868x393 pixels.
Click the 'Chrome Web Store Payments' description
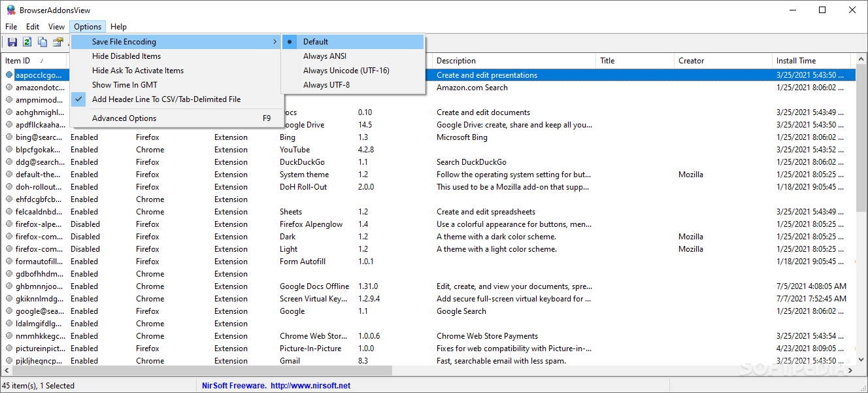(x=488, y=336)
